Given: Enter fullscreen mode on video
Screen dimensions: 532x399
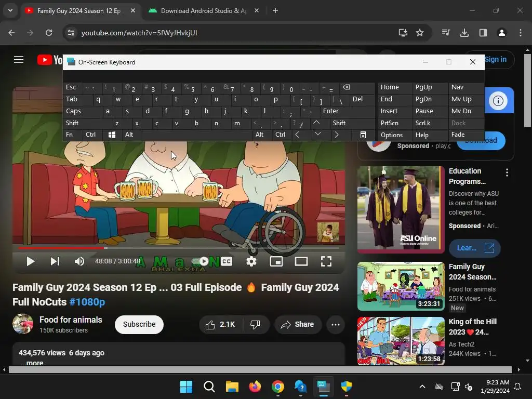Looking at the screenshot, I should [326, 261].
